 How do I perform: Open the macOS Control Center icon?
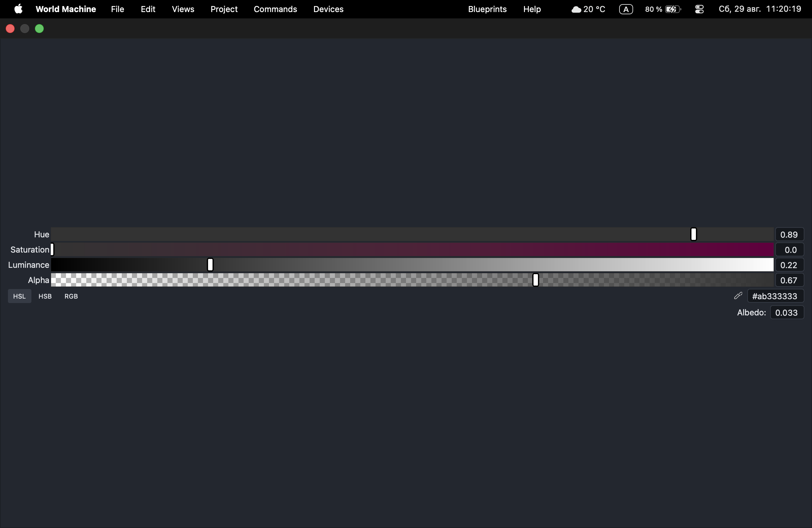(x=699, y=9)
